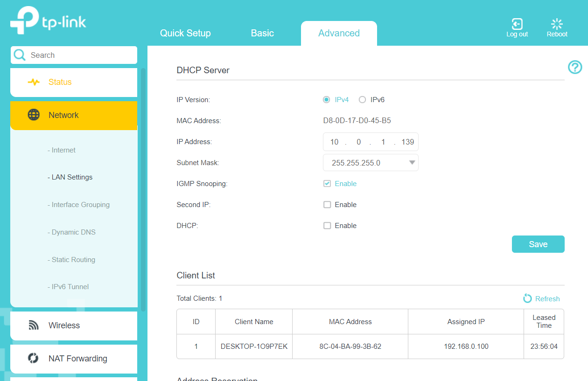The image size is (588, 381).
Task: Refresh the Client List
Action: coord(541,299)
